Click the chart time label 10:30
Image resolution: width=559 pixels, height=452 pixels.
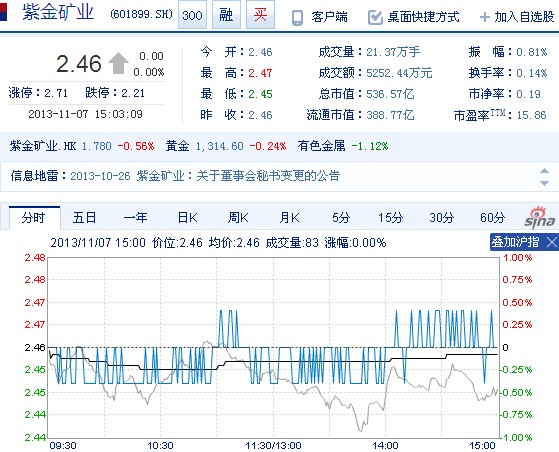click(x=160, y=446)
